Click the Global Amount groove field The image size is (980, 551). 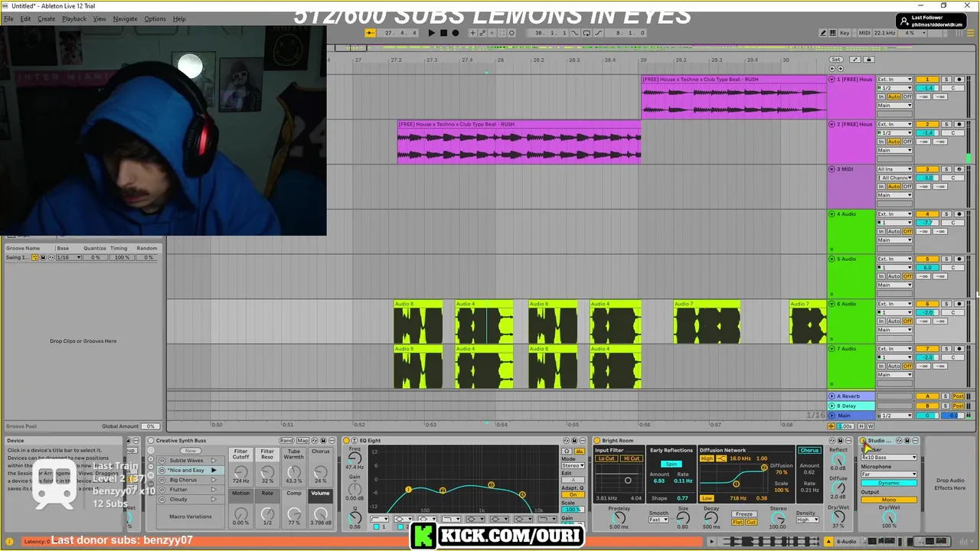click(150, 426)
